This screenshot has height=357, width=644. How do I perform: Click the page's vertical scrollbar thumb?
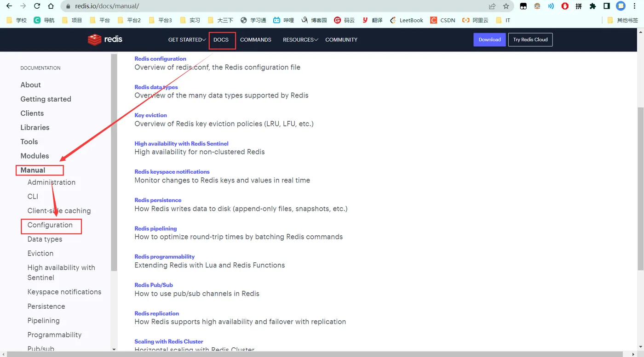point(640,188)
